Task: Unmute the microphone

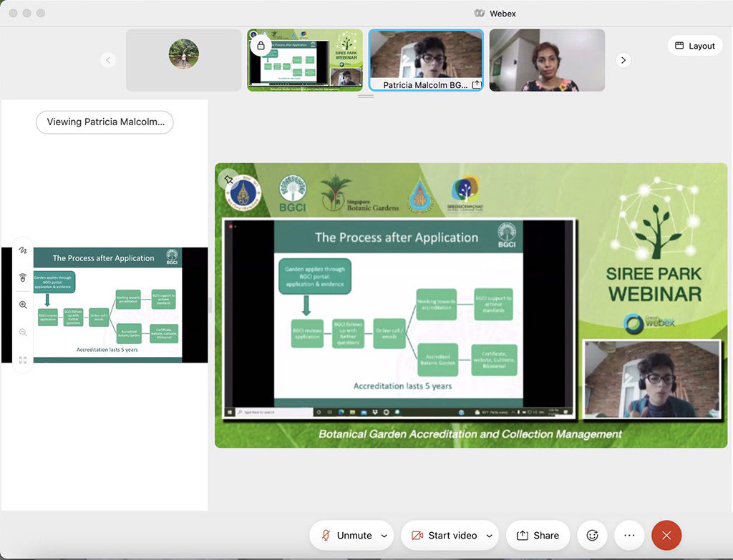Action: pyautogui.click(x=346, y=535)
